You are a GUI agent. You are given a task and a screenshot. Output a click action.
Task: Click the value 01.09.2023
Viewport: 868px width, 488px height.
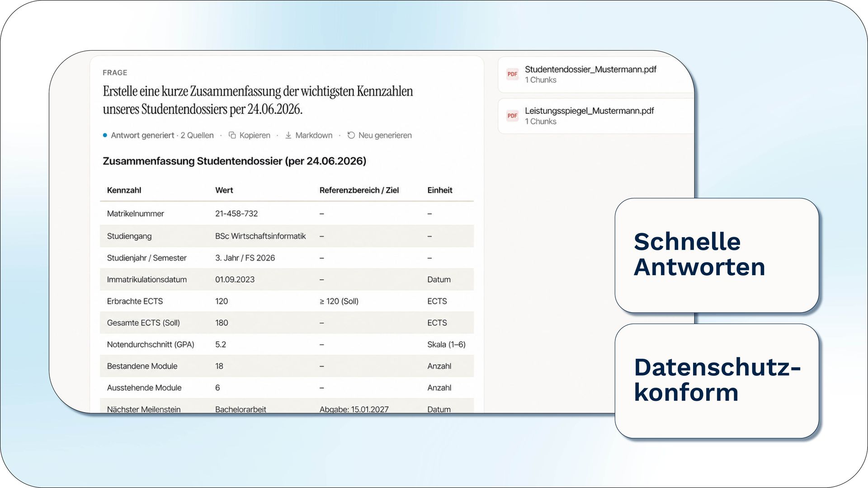point(235,280)
